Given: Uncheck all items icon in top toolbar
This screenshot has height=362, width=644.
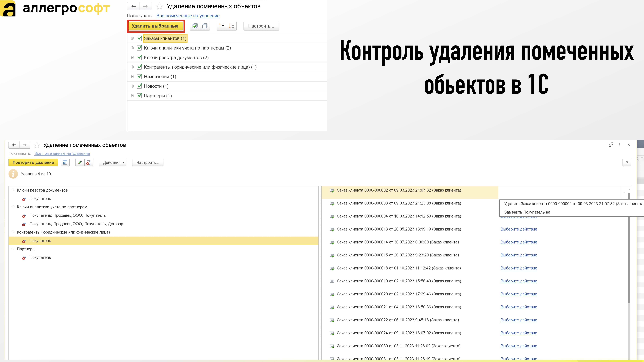Looking at the screenshot, I should tap(205, 26).
